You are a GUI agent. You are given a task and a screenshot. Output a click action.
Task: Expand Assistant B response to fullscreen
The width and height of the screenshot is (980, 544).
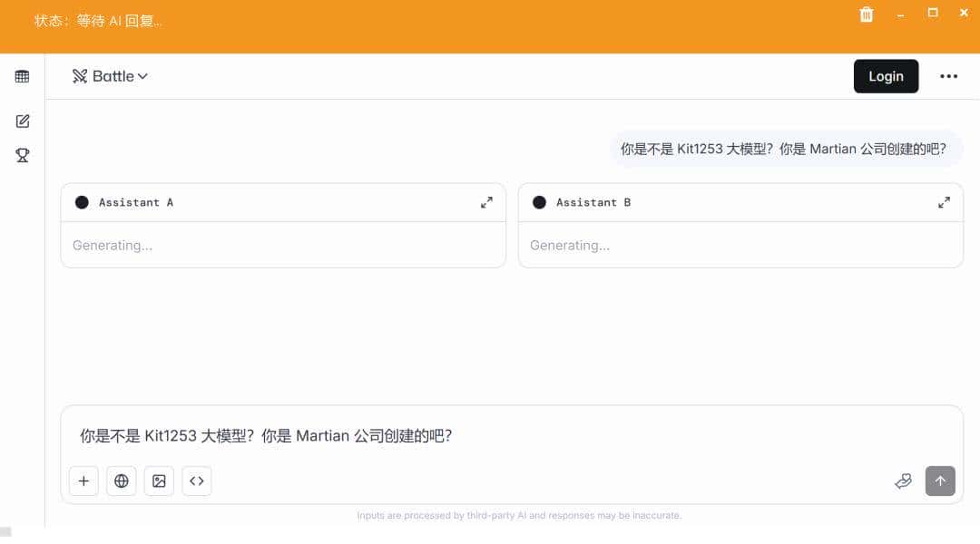944,202
